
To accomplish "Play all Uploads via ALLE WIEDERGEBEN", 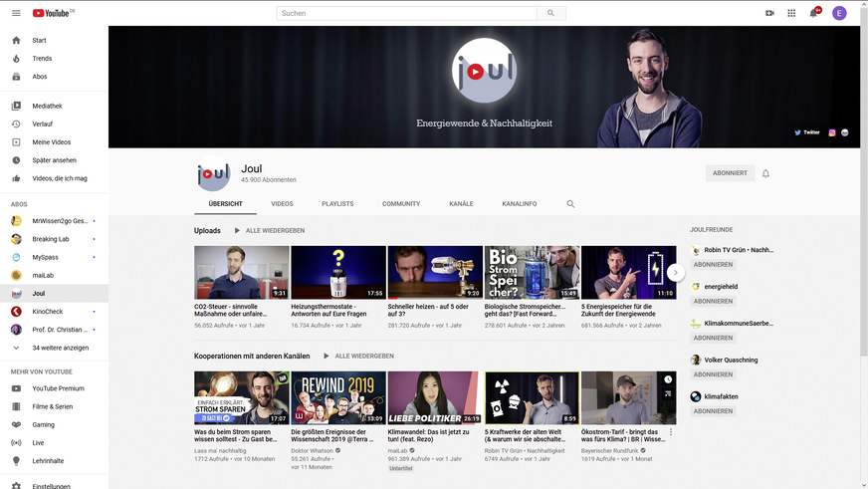I will coord(269,230).
